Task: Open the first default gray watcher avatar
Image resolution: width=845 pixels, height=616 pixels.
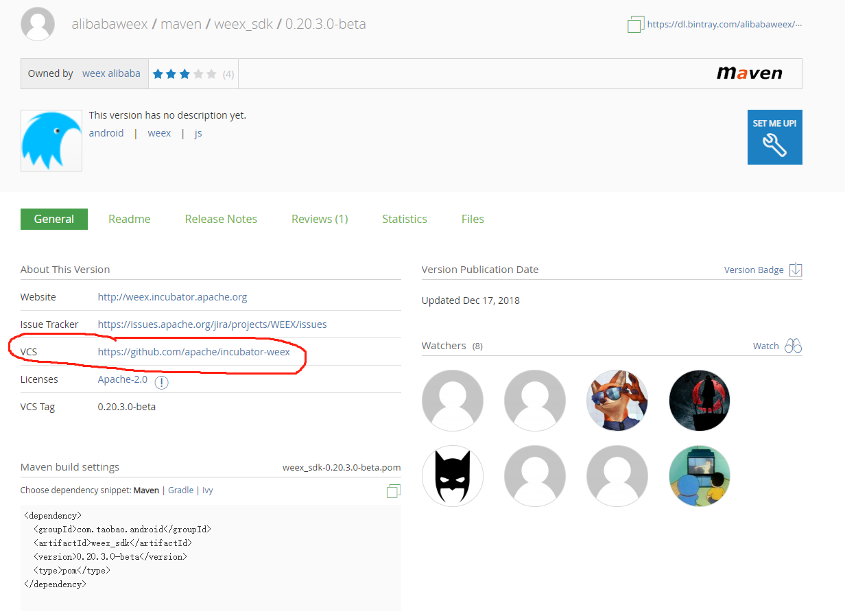Action: [x=453, y=401]
